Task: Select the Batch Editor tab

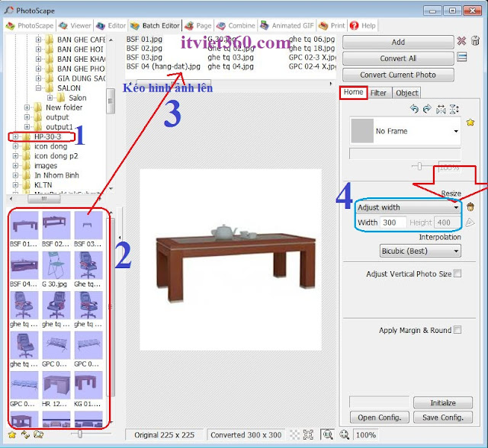Action: pos(156,26)
